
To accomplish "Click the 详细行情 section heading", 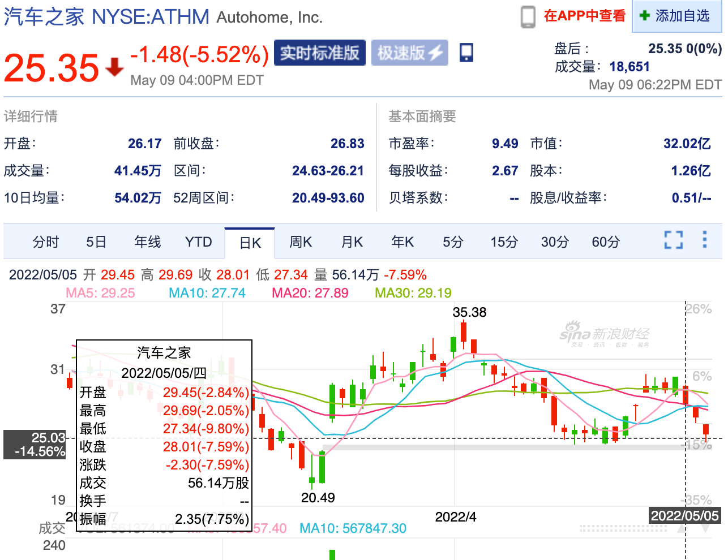I will pyautogui.click(x=31, y=117).
